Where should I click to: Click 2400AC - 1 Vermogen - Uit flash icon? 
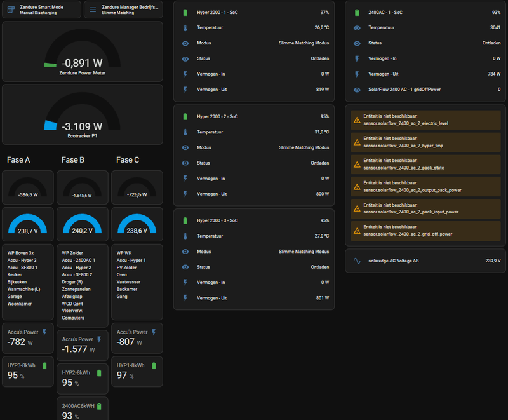click(357, 74)
